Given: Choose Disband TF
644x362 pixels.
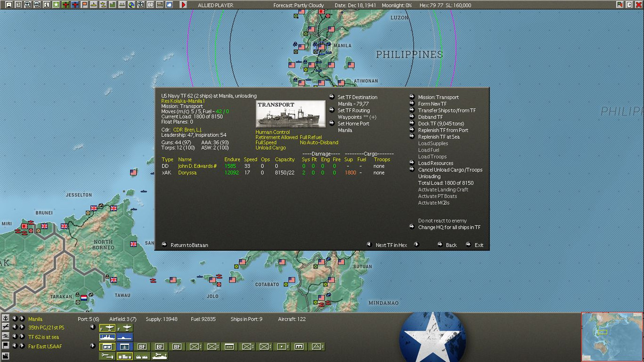Looking at the screenshot, I should 430,117.
